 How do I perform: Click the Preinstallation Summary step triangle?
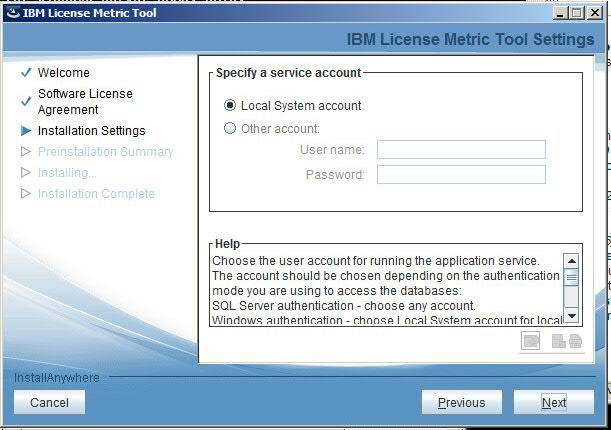tap(26, 152)
